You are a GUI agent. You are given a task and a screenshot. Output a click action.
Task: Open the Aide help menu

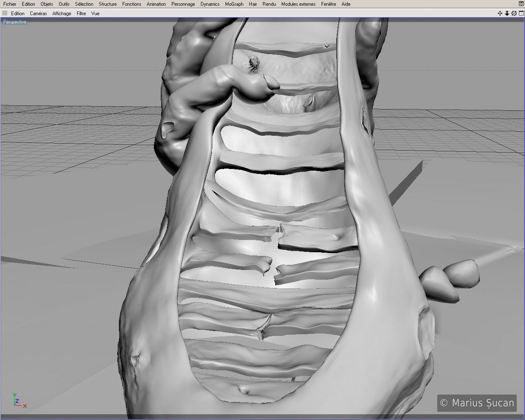[x=346, y=4]
